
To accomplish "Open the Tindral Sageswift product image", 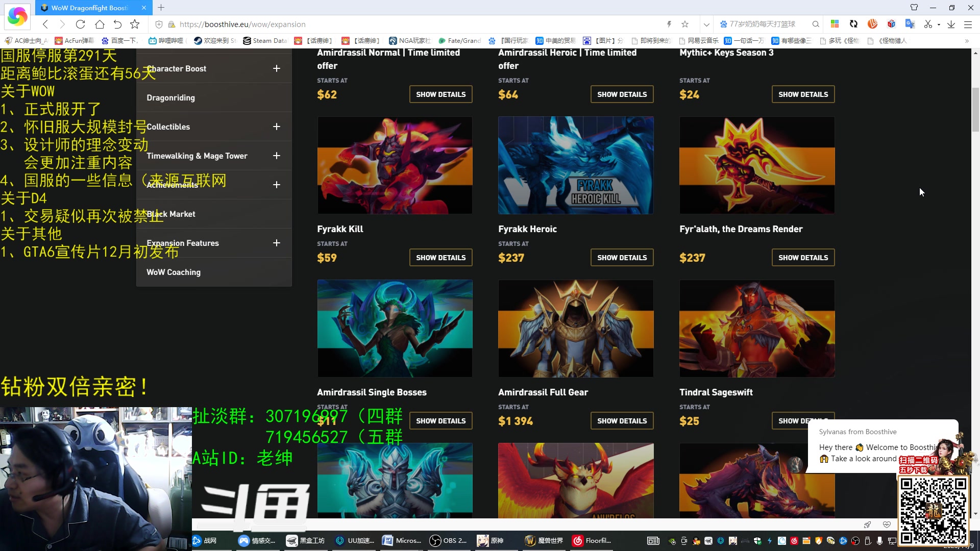I will tap(757, 329).
